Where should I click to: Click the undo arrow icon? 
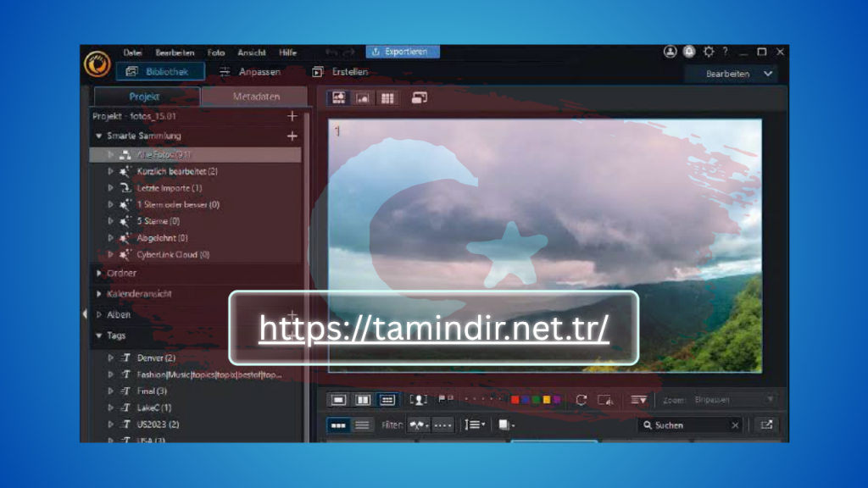pos(331,52)
